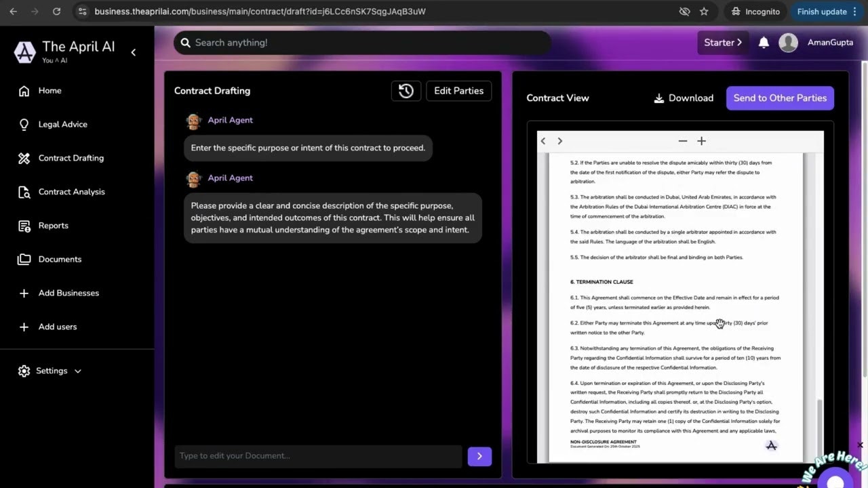The width and height of the screenshot is (868, 488).
Task: Select Add Businesses
Action: (x=68, y=293)
